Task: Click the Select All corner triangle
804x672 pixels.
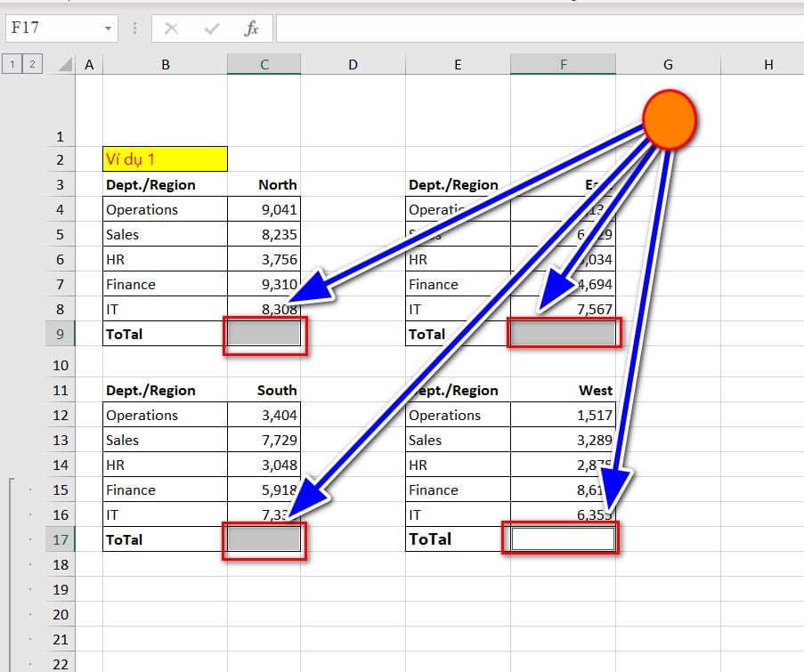Action: [65, 65]
